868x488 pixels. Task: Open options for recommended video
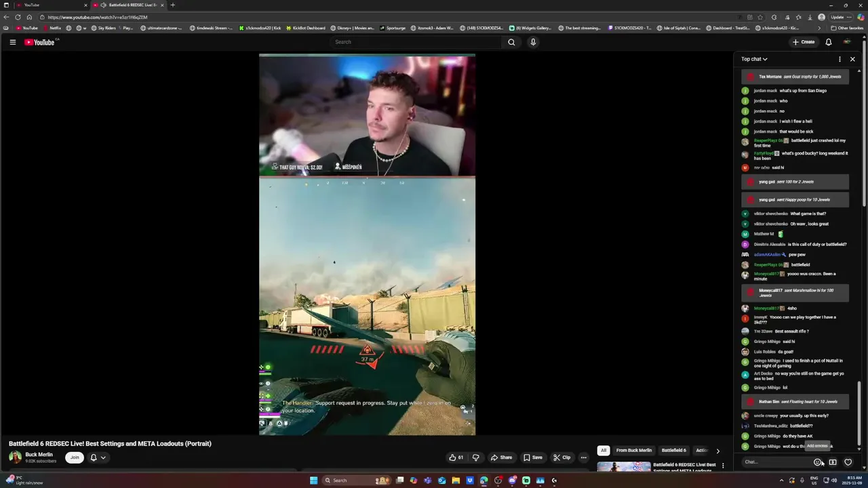pos(723,466)
